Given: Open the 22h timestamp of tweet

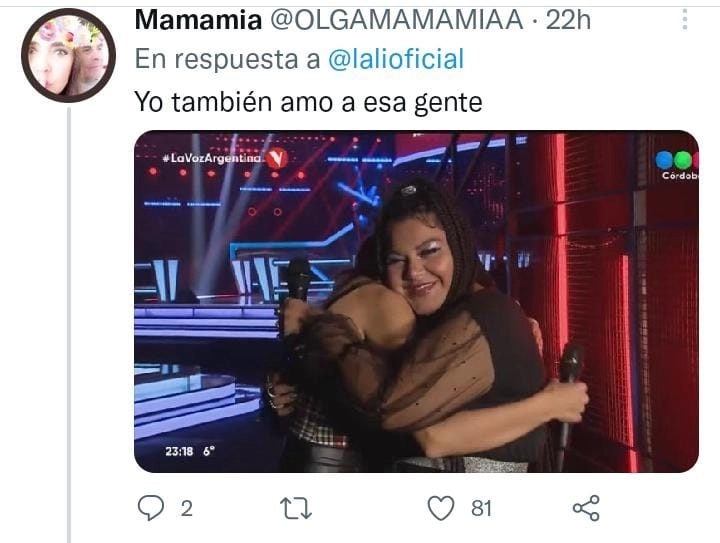Looking at the screenshot, I should [x=568, y=20].
